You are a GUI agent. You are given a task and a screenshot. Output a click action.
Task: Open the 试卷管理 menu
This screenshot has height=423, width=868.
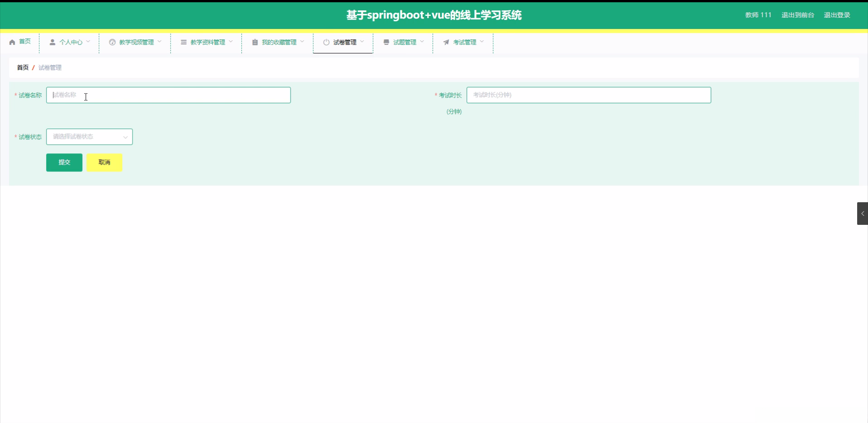pyautogui.click(x=344, y=42)
